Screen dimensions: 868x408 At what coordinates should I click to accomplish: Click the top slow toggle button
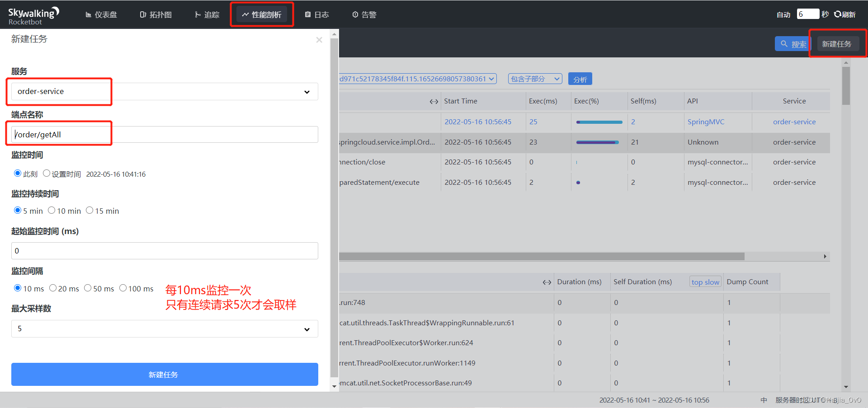[x=705, y=282]
